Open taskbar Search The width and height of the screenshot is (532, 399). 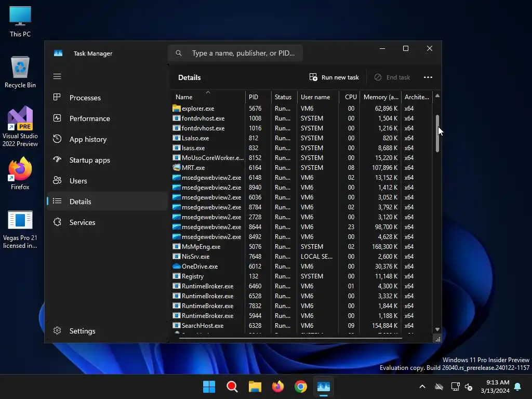(x=232, y=387)
